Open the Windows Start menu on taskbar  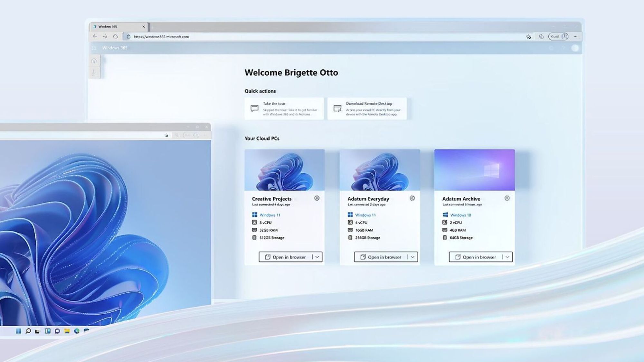(x=19, y=331)
